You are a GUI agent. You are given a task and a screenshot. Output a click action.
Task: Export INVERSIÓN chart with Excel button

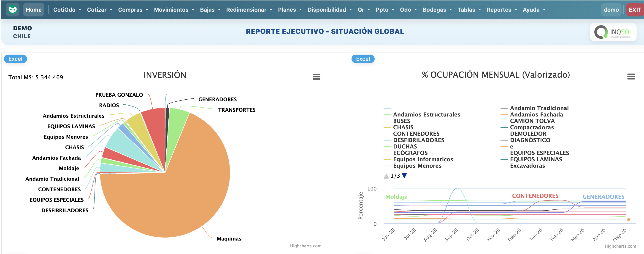coord(15,59)
